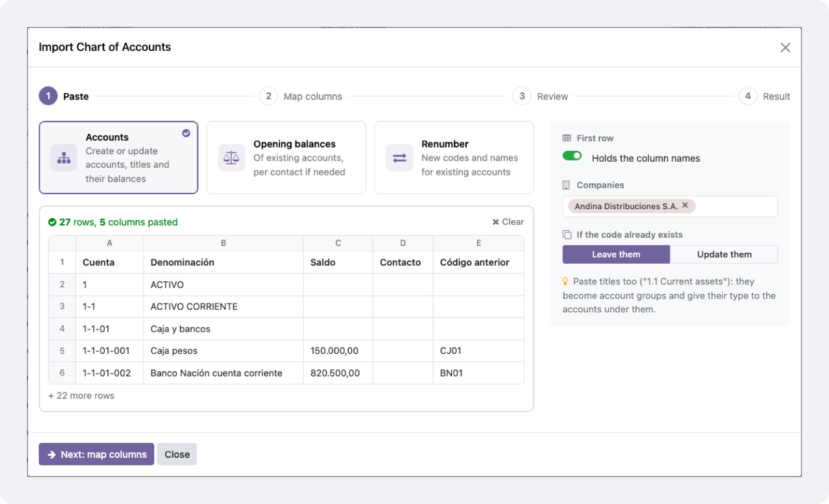Open the Companies selection field
Screen dimensions: 829x504
click(x=670, y=206)
